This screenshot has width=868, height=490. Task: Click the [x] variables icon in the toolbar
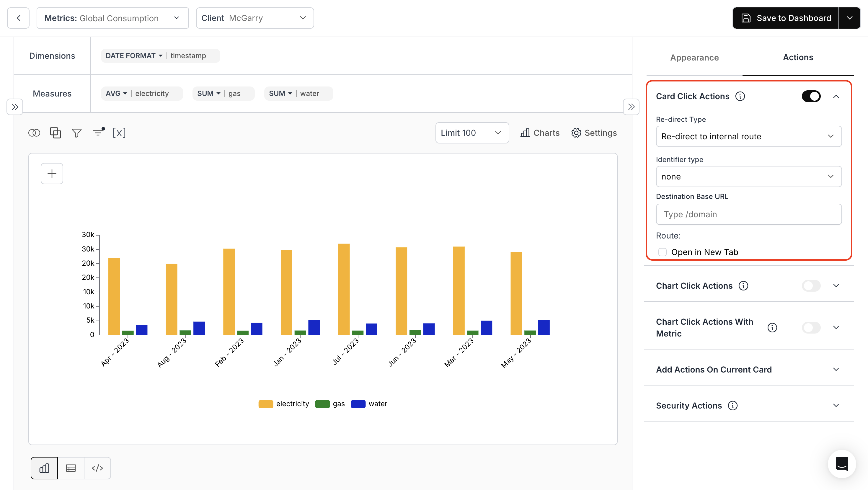tap(120, 133)
